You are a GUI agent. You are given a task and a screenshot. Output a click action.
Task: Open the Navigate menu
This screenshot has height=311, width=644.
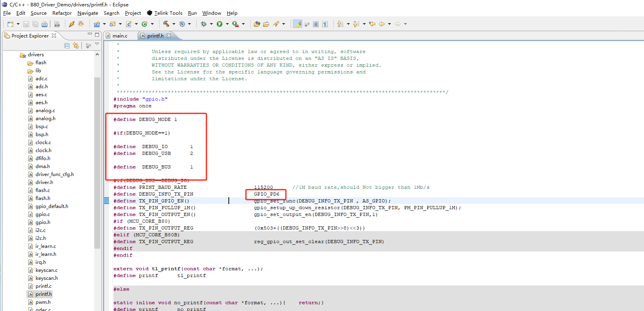[88, 13]
